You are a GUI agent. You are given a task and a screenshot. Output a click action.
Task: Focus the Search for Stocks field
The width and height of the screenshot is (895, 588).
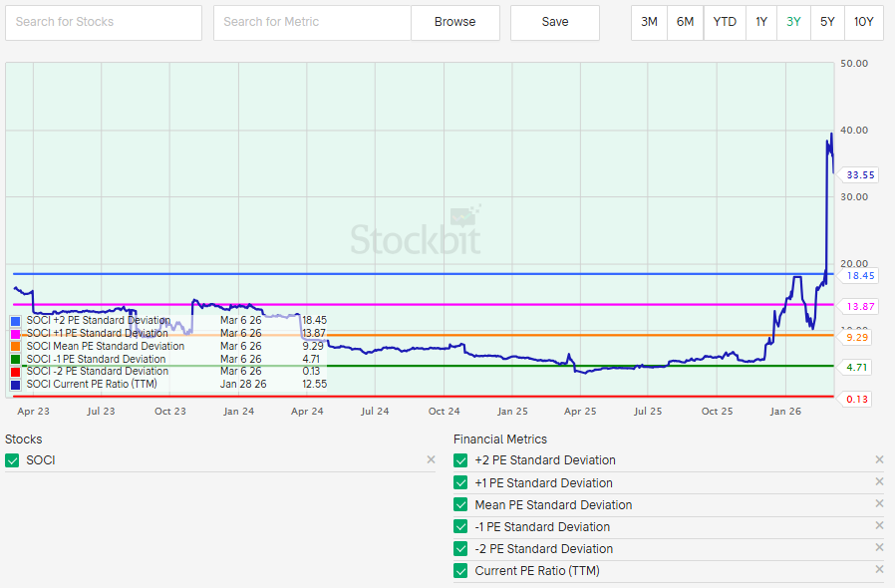(x=104, y=22)
